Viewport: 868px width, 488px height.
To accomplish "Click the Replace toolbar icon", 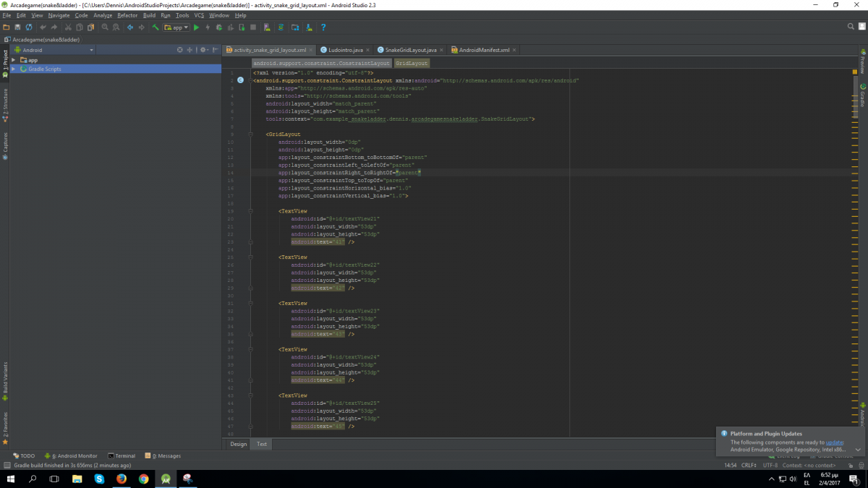I will tap(116, 27).
